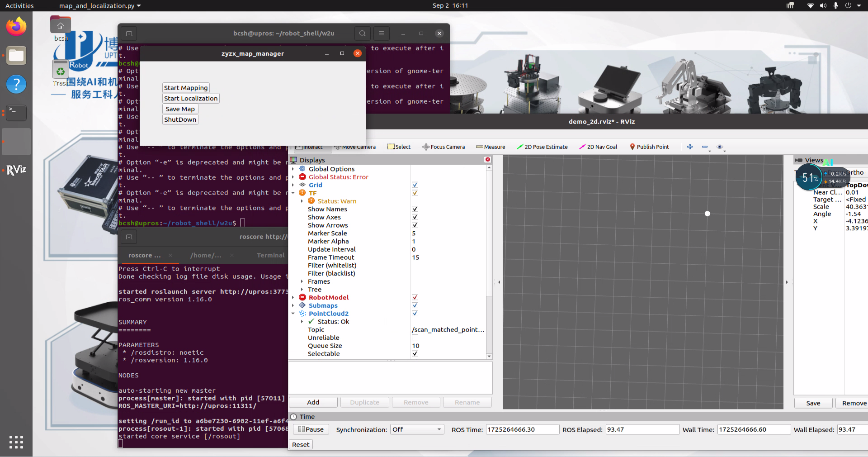Open the terminal hamburger menu
This screenshot has height=457, width=868.
(382, 33)
